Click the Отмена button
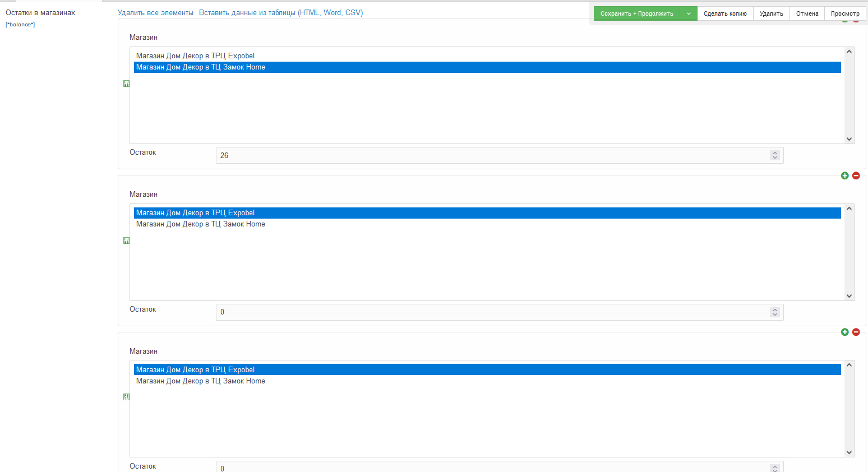Image resolution: width=868 pixels, height=472 pixels. coord(807,13)
